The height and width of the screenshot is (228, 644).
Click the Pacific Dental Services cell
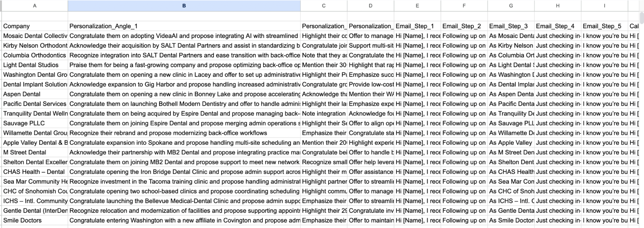click(34, 104)
